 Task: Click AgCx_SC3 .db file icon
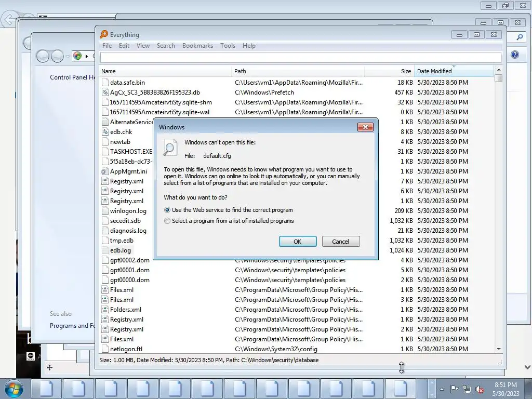tap(105, 92)
